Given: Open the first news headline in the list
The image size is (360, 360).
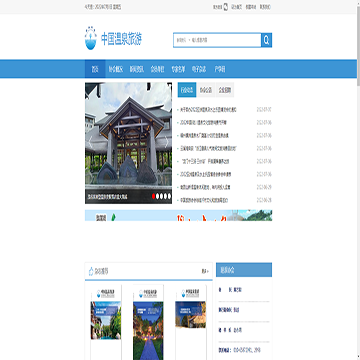Looking at the screenshot, I should coord(208,110).
